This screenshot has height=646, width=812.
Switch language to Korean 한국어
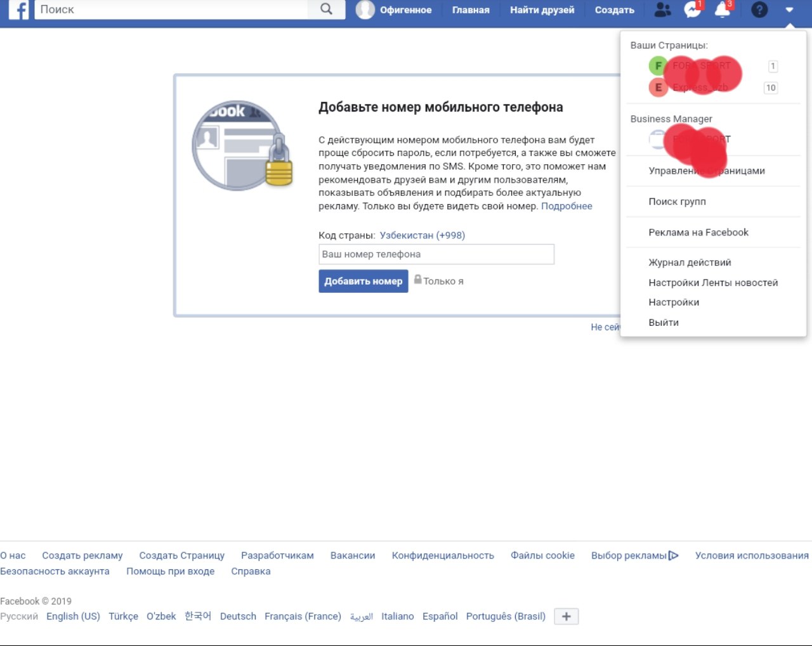[x=198, y=616]
